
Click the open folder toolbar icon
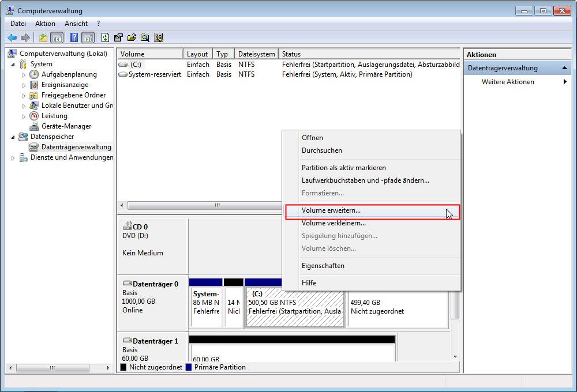(132, 37)
